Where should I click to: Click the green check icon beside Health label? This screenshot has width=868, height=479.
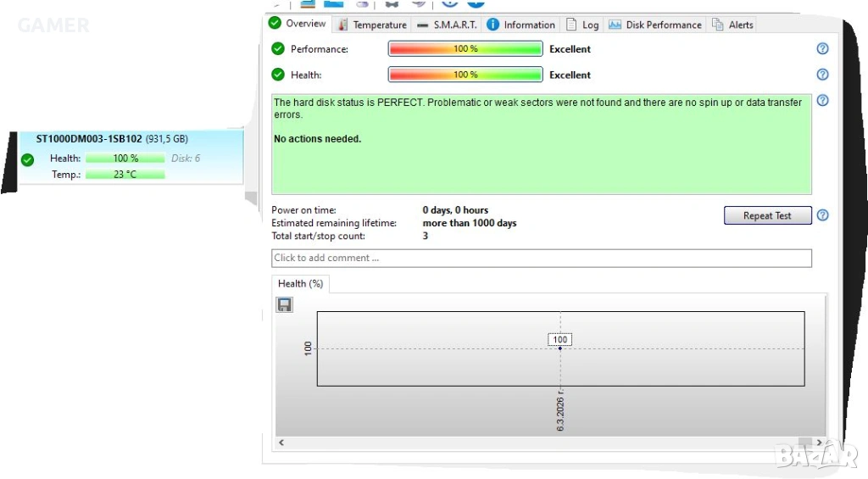pos(278,75)
